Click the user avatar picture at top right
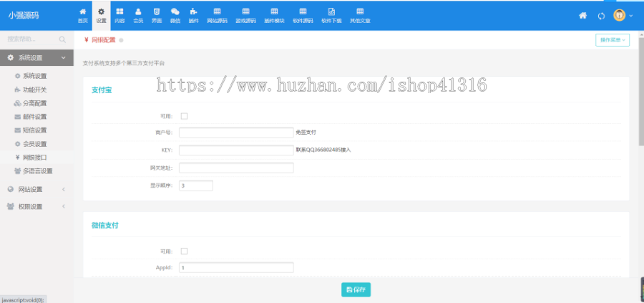This screenshot has width=644, height=303. tap(620, 15)
